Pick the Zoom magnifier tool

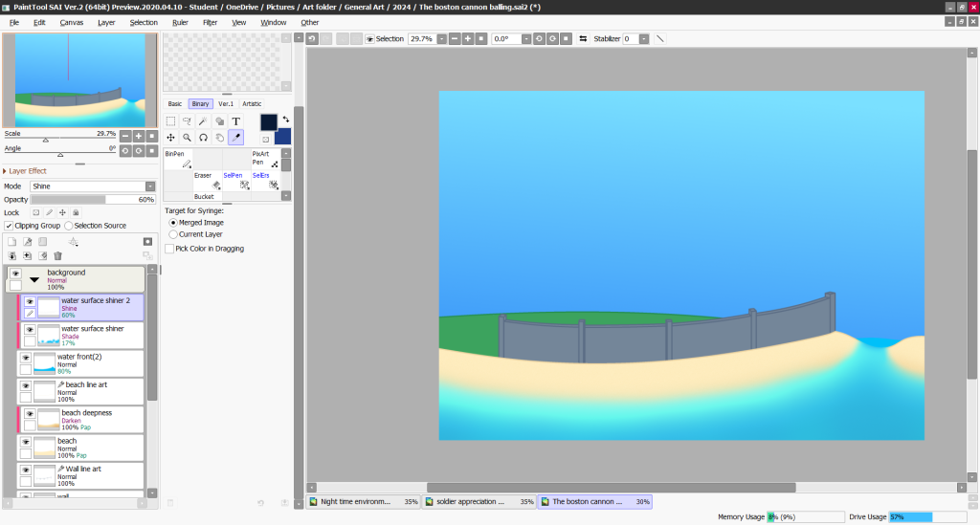click(x=187, y=138)
